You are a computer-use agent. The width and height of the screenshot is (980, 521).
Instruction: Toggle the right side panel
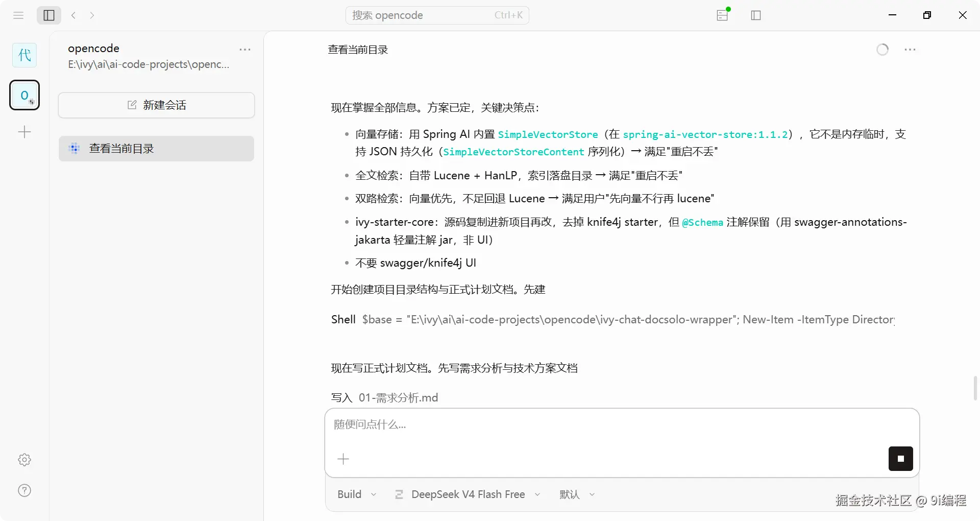[756, 15]
